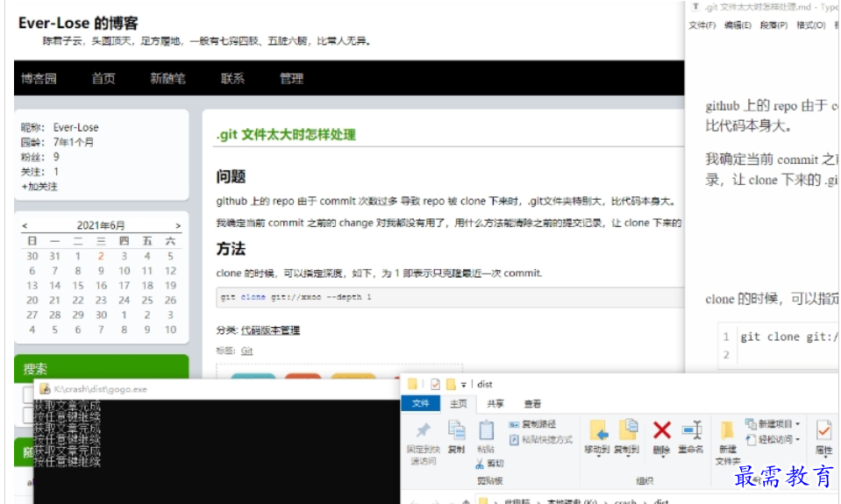Click the Paste clipboard icon
The height and width of the screenshot is (504, 841).
point(486,429)
